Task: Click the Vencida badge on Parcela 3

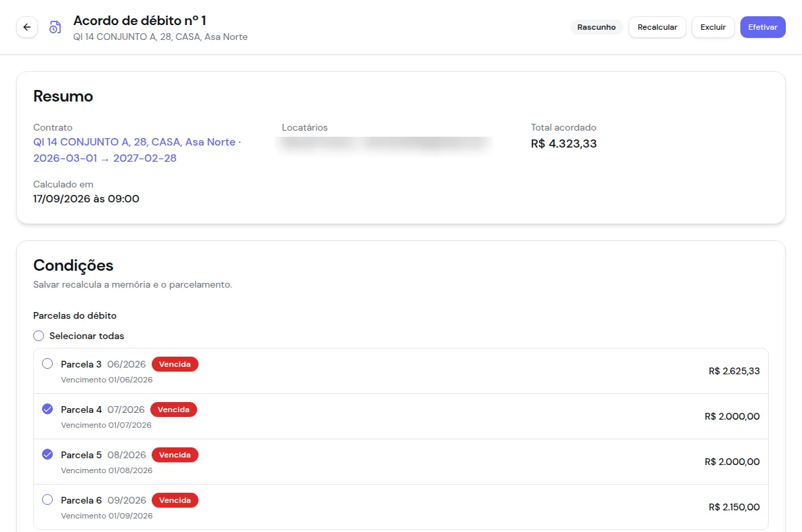Action: 175,364
